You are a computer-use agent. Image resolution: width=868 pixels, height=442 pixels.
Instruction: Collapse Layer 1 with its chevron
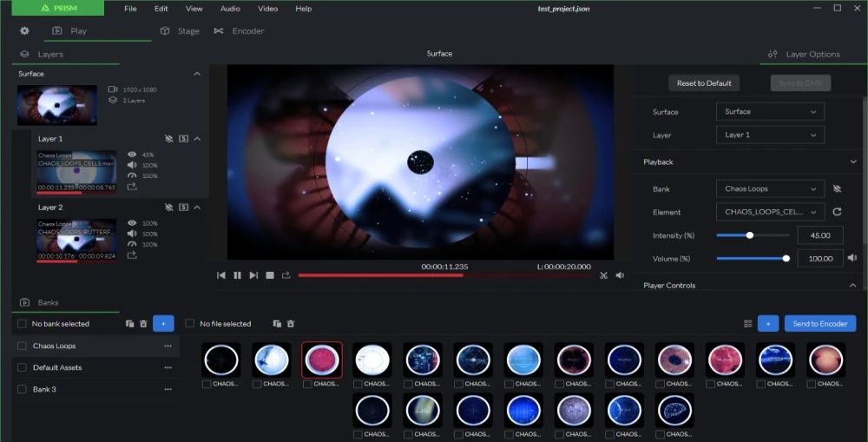click(197, 138)
